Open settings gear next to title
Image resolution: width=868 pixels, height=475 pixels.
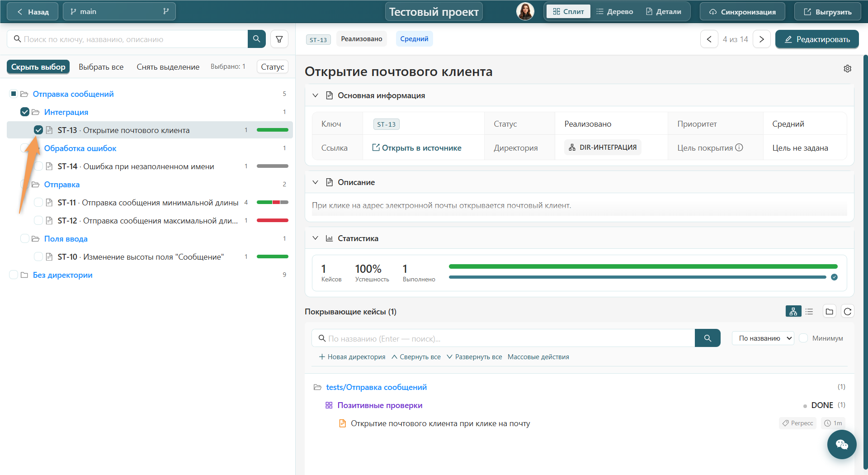click(x=847, y=68)
